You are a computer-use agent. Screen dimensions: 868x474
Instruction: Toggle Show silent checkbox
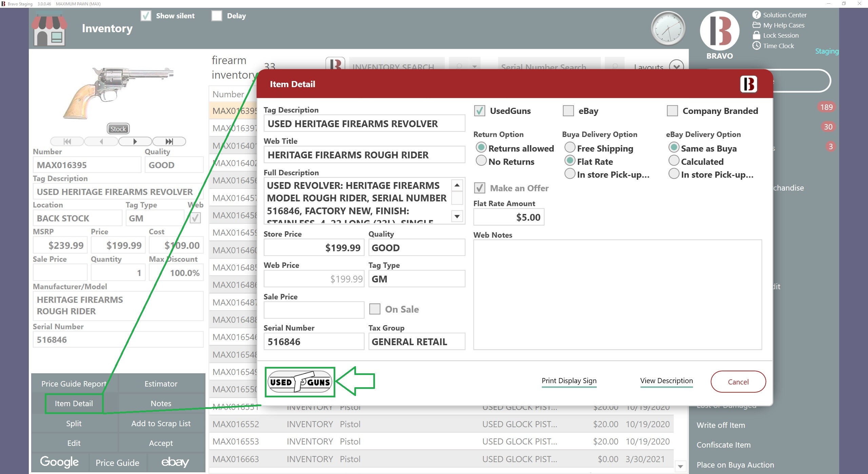click(x=146, y=16)
